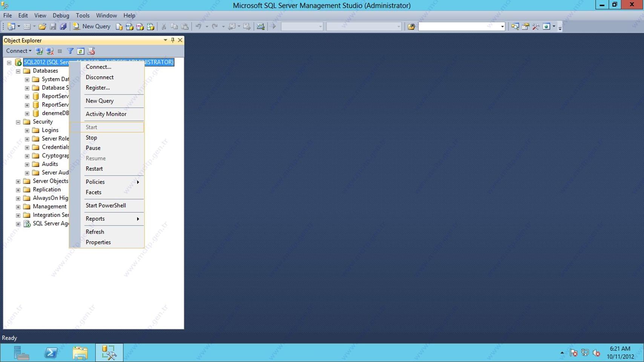This screenshot has height=362, width=644.
Task: Collapse the SQL2012 server node
Action: [x=9, y=63]
